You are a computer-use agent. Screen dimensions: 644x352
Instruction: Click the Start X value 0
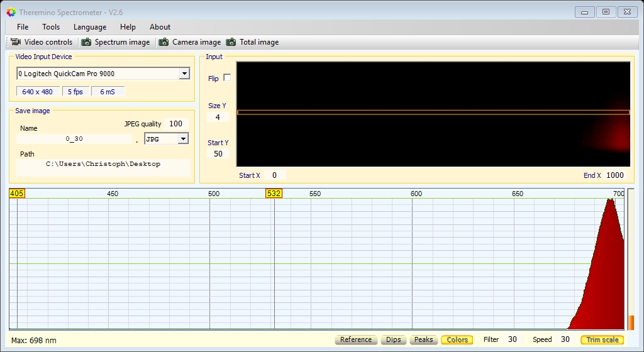274,175
